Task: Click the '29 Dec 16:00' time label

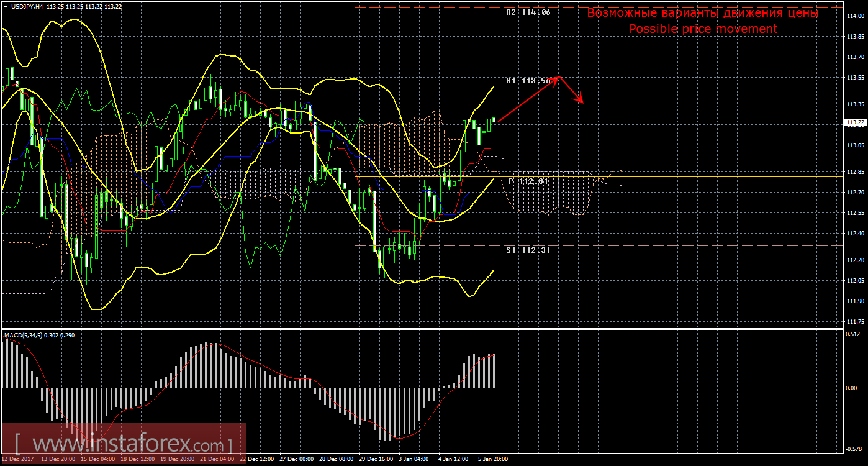Action: (376, 459)
